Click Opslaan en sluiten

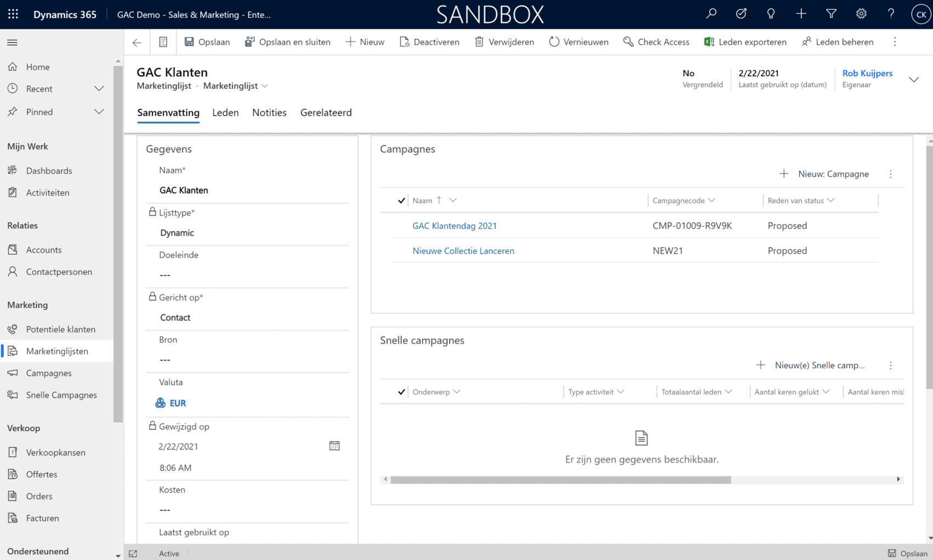(x=287, y=42)
